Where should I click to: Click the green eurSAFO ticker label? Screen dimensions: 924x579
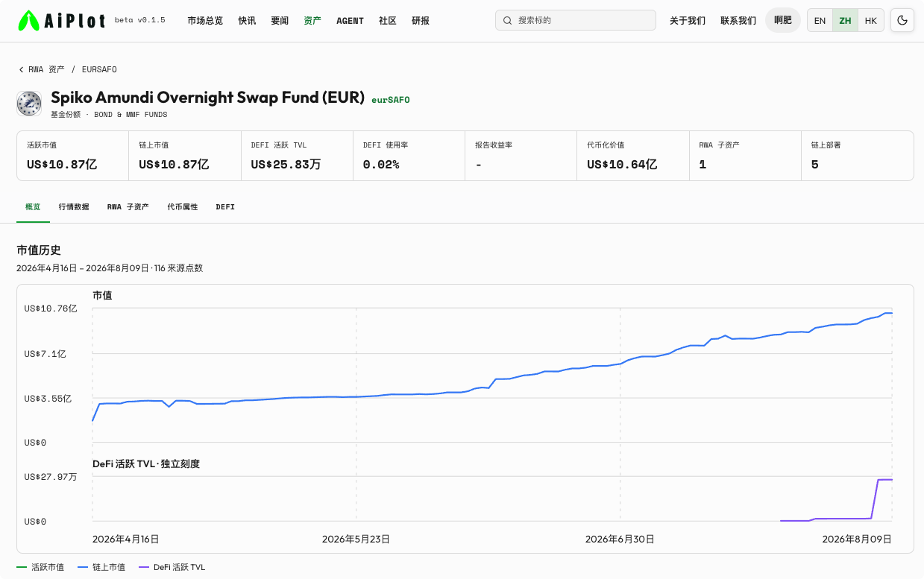click(x=391, y=100)
